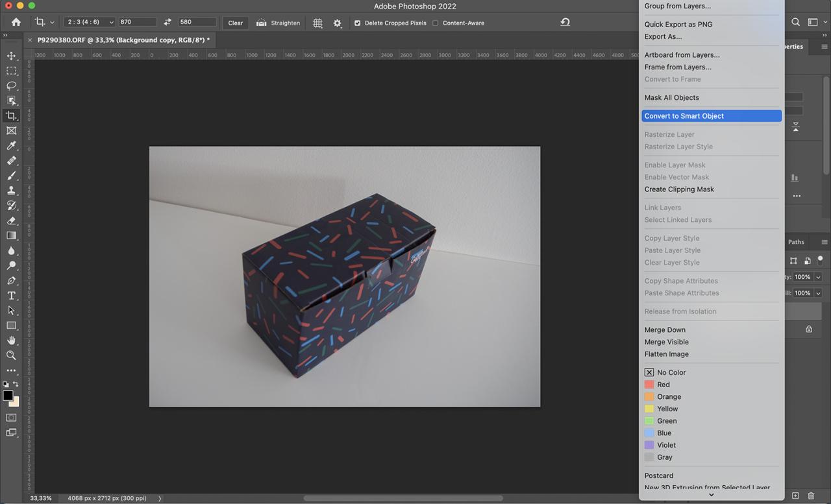Select the Horizontal Type tool
Screen dimensions: 831x504
tap(11, 295)
